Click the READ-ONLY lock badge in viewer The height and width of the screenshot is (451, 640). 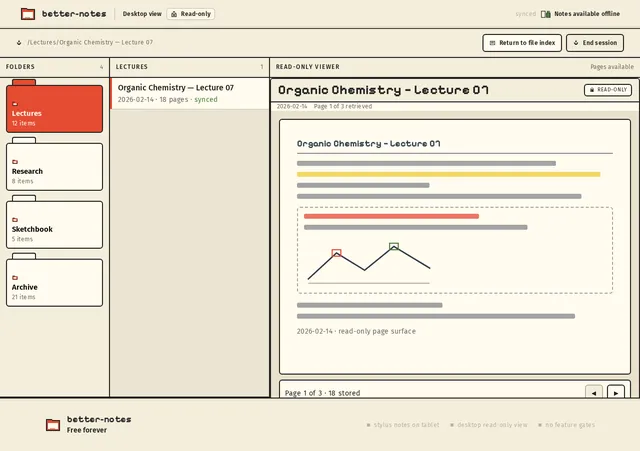coord(608,90)
